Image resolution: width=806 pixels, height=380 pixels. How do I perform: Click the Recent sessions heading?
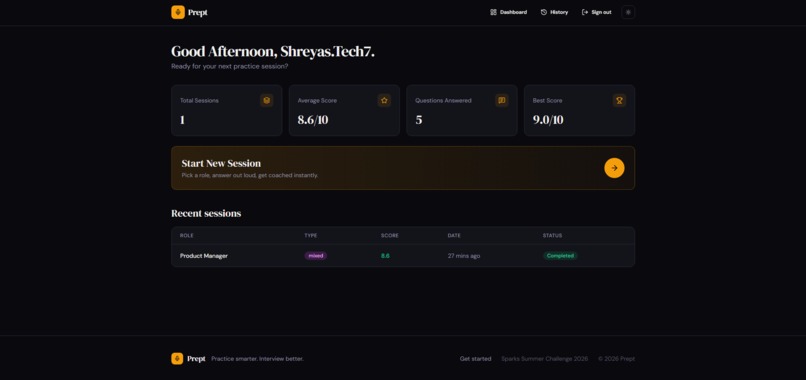(206, 213)
